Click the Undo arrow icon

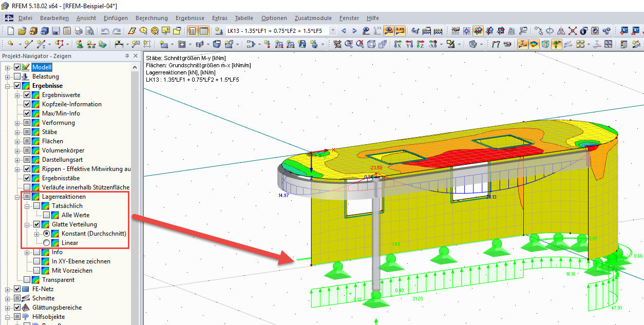(x=105, y=31)
